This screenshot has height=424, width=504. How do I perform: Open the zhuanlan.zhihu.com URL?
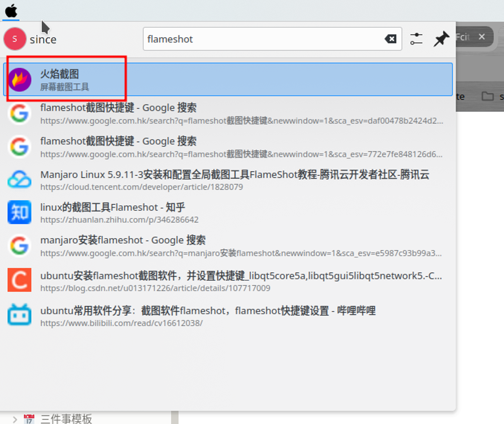(119, 220)
